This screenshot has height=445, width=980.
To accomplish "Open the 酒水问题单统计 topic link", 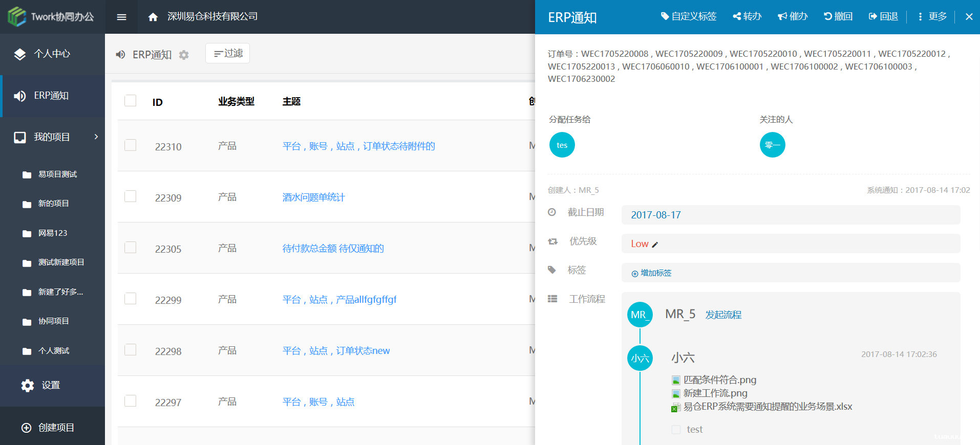I will click(x=313, y=197).
